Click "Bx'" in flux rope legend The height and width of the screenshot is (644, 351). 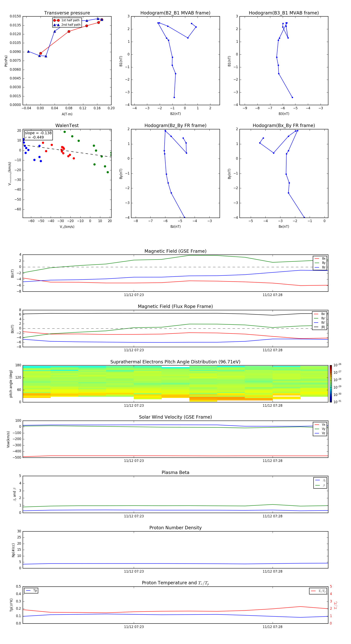click(x=320, y=314)
